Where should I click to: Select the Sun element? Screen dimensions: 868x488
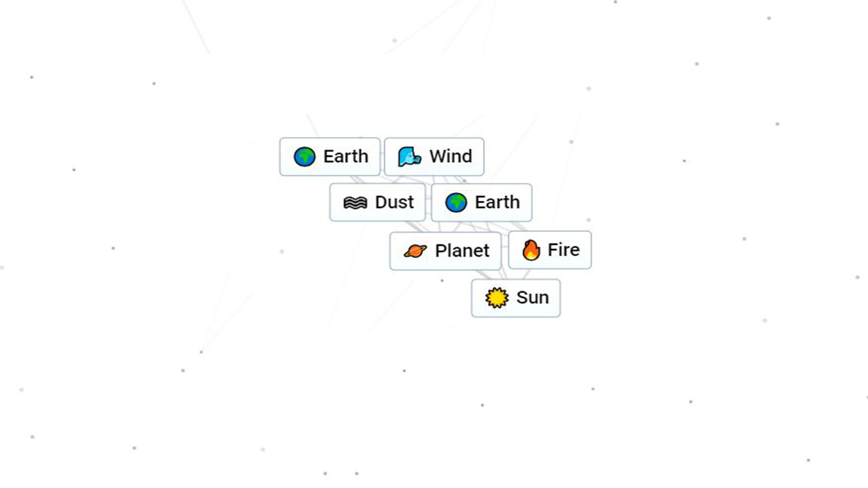515,297
